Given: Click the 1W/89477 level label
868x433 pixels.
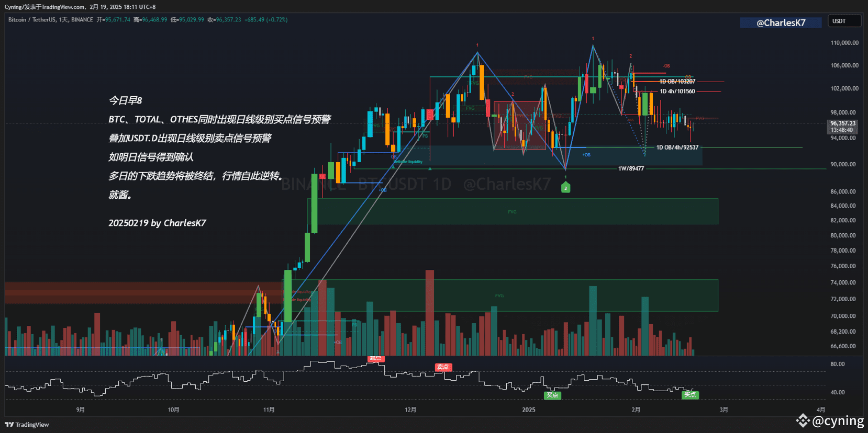Looking at the screenshot, I should tap(631, 169).
